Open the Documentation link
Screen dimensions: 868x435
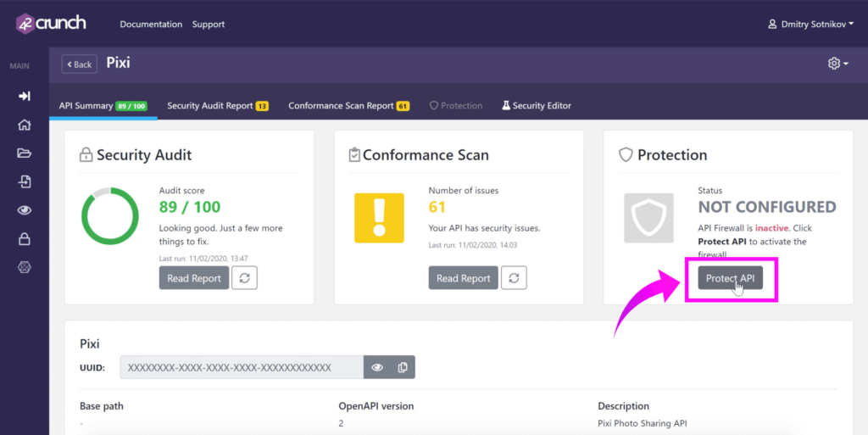(x=151, y=25)
